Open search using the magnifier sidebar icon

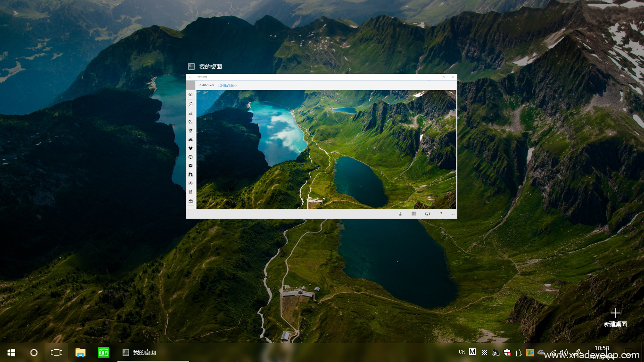coord(190,104)
